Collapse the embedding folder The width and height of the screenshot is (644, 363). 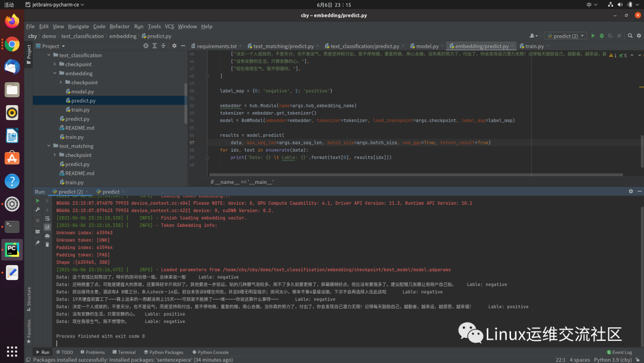[55, 73]
